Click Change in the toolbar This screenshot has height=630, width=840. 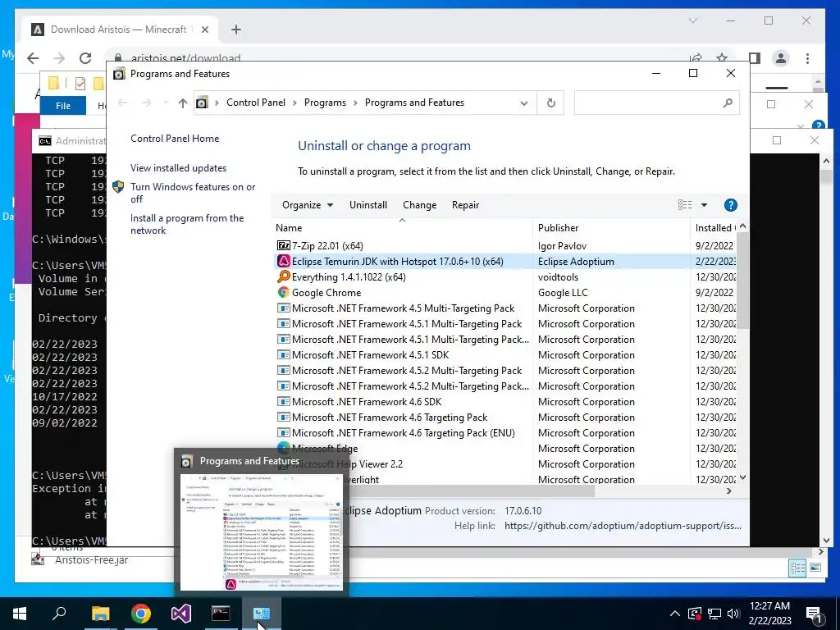point(419,205)
